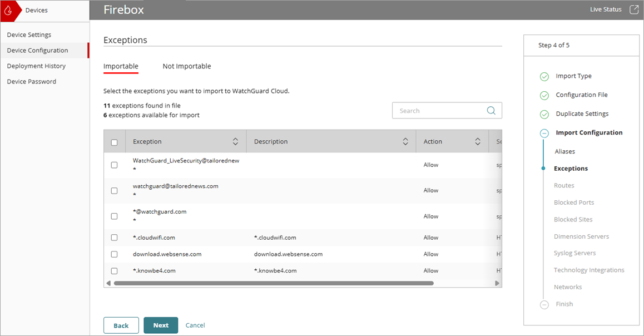Sort by Action column arrows

(478, 141)
